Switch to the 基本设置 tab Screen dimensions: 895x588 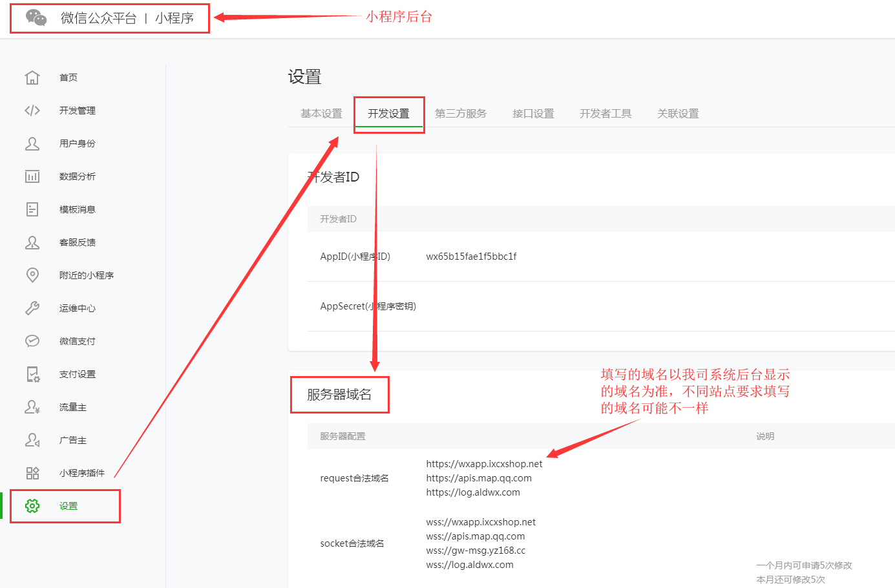coord(321,114)
